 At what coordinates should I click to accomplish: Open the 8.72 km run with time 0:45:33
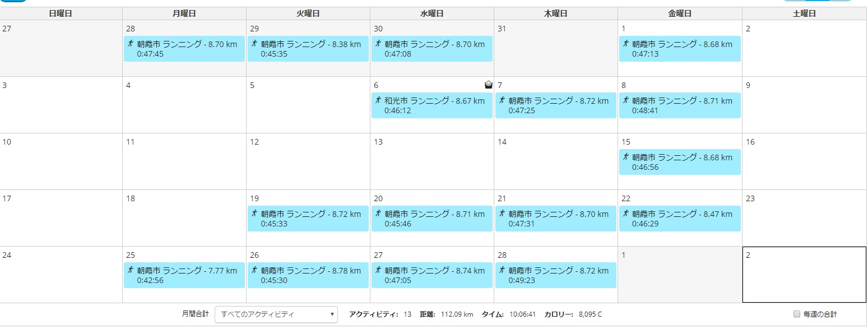(x=308, y=219)
